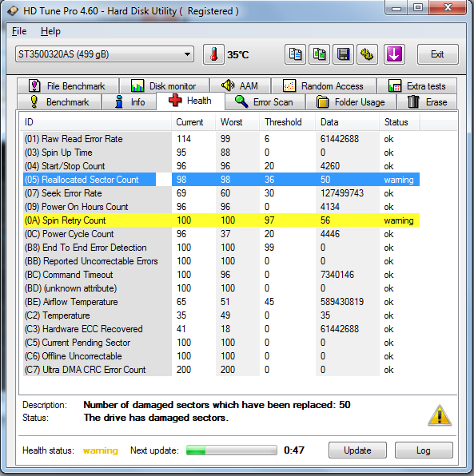This screenshot has height=476, width=474.
Task: Select the Power On Hours Count row
Action: coord(221,207)
